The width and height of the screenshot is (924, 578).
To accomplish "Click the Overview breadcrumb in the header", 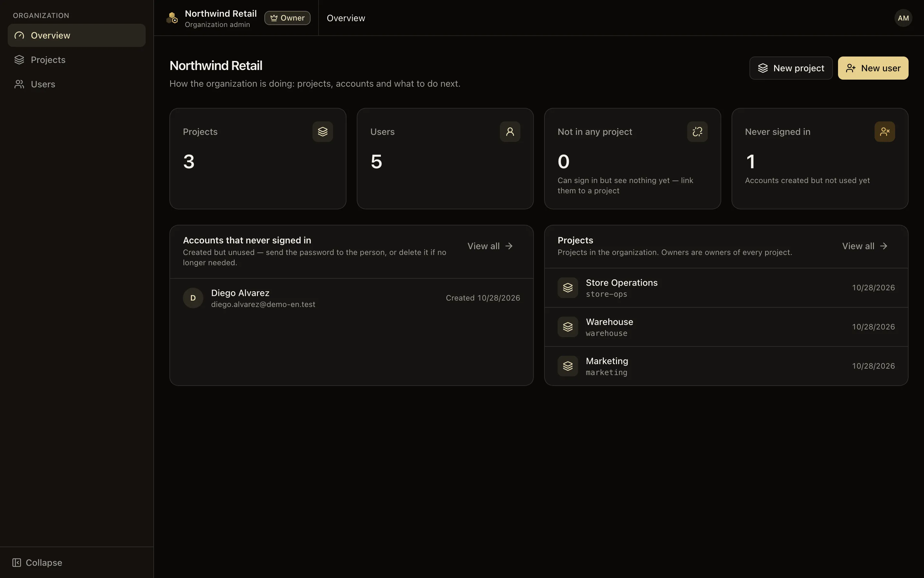I will coord(346,18).
